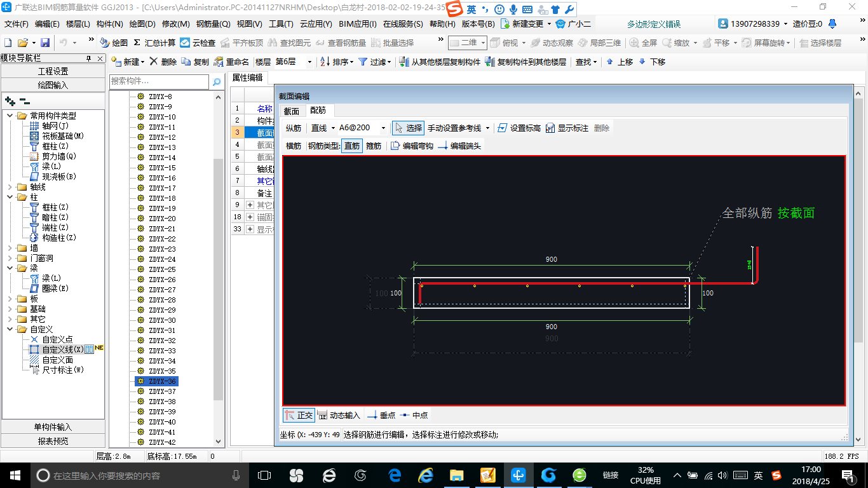Viewport: 868px width, 488px height.
Task: Open the 楼层 第6层 floor dropdown
Action: click(309, 62)
